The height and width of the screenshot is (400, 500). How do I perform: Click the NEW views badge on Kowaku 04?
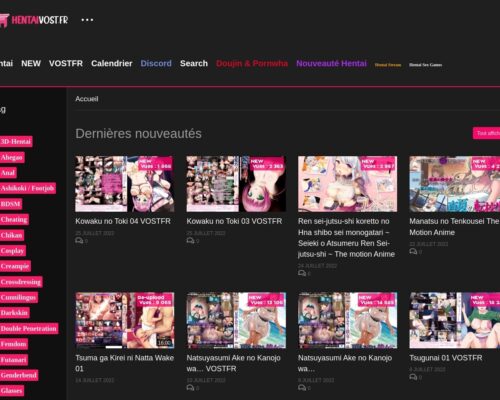[155, 163]
